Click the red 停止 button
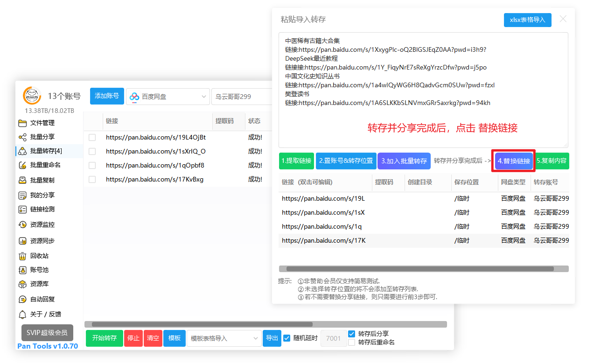 coord(133,338)
